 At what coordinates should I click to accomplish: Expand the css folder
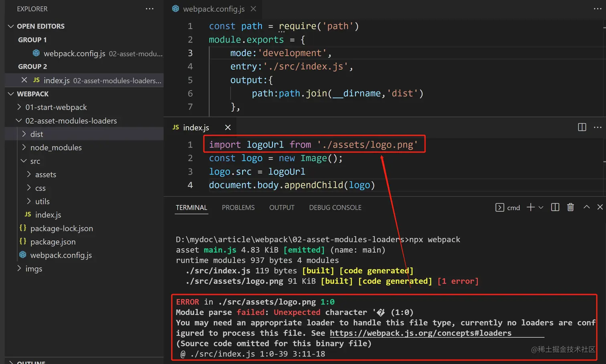(28, 188)
